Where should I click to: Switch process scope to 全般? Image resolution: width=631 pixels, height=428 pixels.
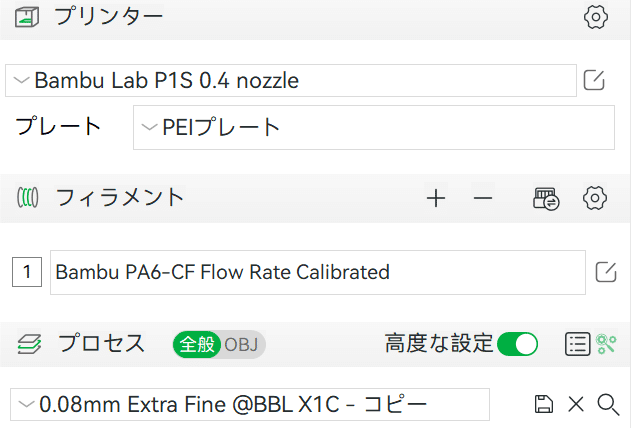click(x=197, y=344)
